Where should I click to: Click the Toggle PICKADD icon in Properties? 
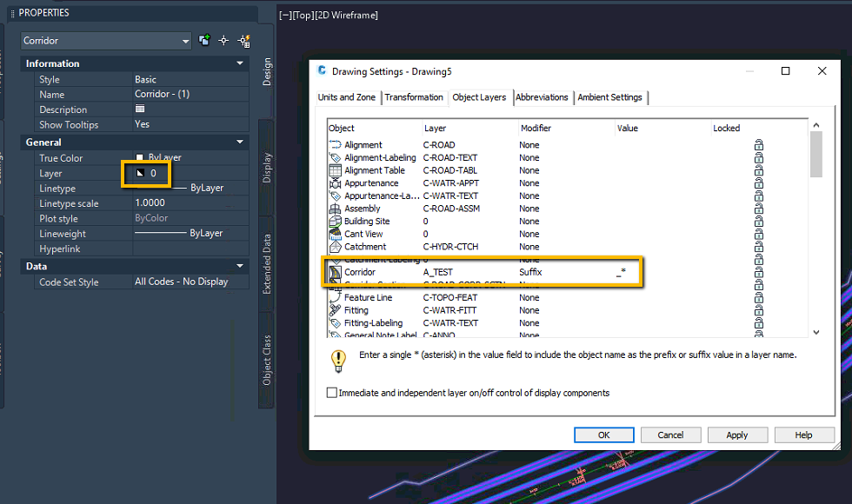[205, 40]
